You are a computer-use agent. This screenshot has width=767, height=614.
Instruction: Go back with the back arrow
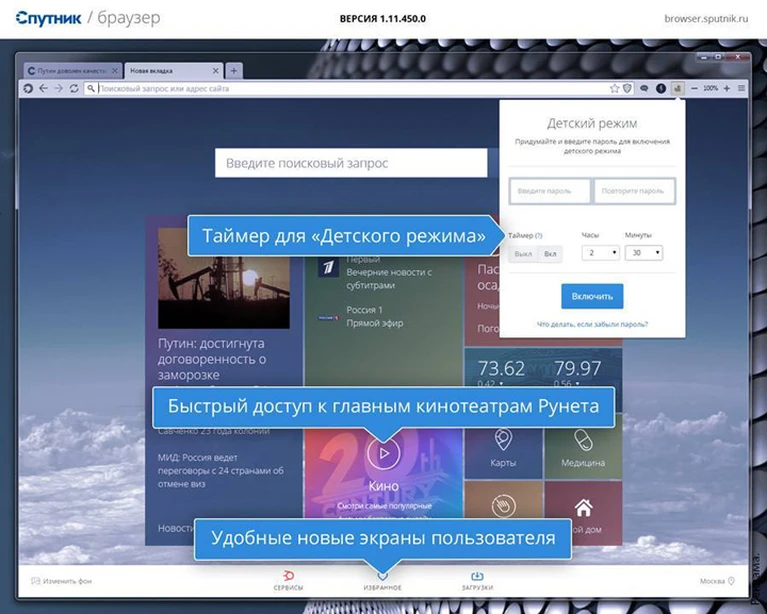pyautogui.click(x=44, y=89)
